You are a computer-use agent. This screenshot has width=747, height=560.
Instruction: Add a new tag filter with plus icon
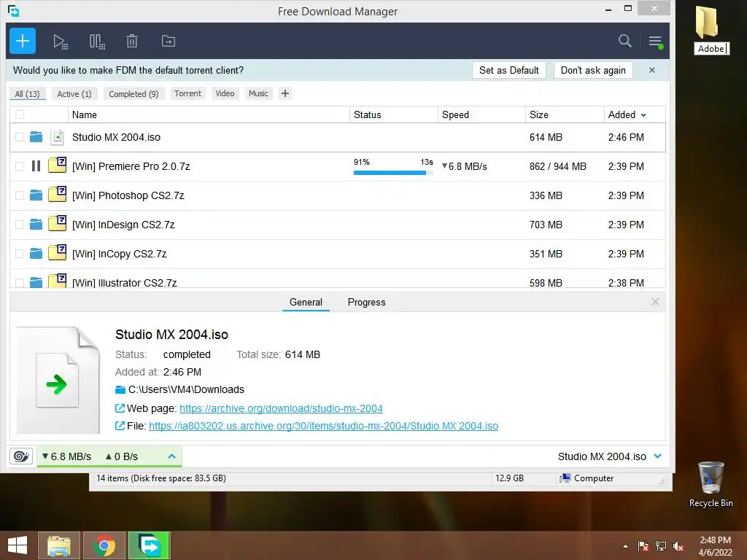pos(285,93)
